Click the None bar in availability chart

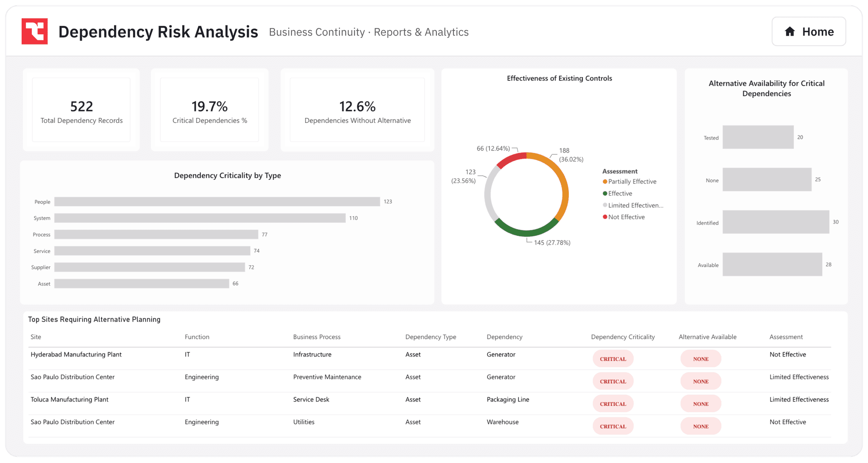[x=767, y=179]
